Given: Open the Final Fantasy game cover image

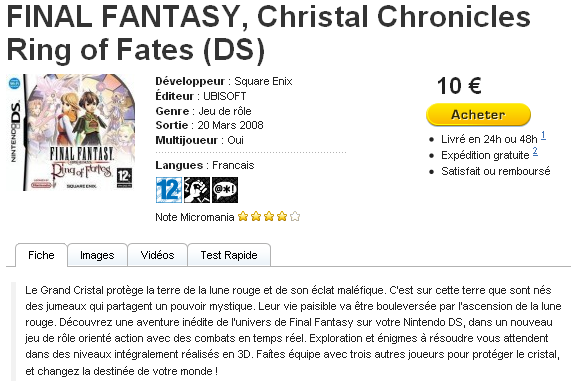Looking at the screenshot, I should coord(71,132).
